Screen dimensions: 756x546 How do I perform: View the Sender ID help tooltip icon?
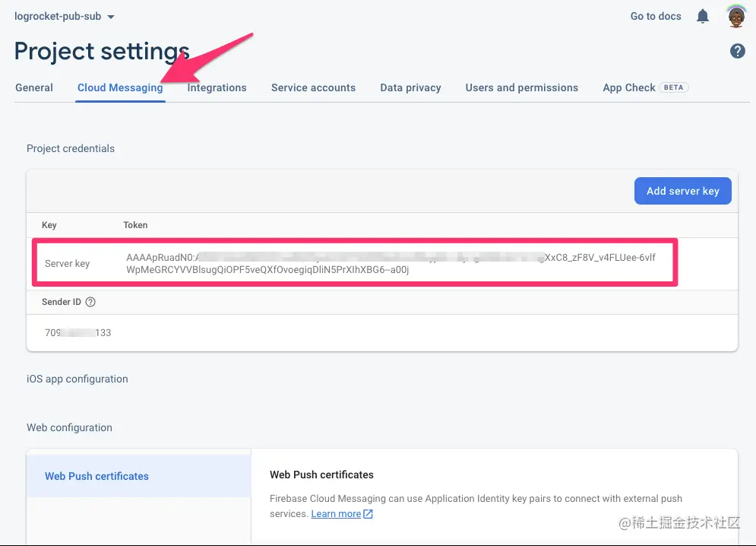click(x=90, y=302)
